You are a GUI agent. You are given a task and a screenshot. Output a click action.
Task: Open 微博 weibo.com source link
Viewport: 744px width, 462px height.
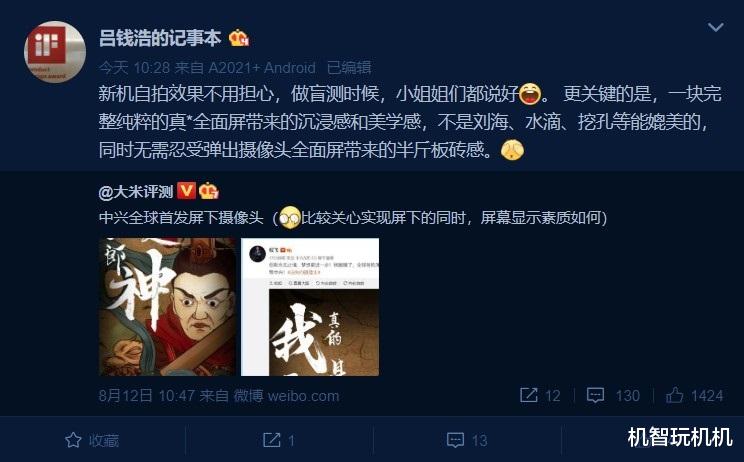click(287, 396)
